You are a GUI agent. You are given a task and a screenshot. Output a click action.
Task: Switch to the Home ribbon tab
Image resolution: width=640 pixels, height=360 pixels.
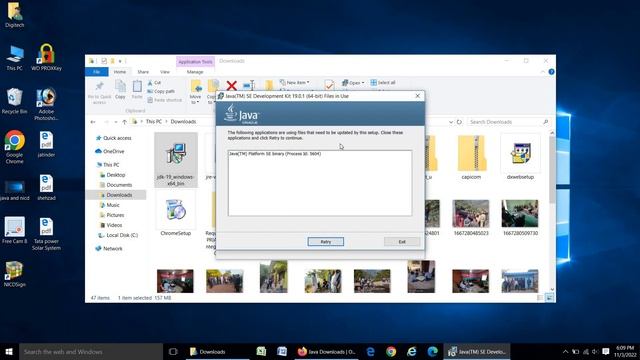click(x=120, y=72)
